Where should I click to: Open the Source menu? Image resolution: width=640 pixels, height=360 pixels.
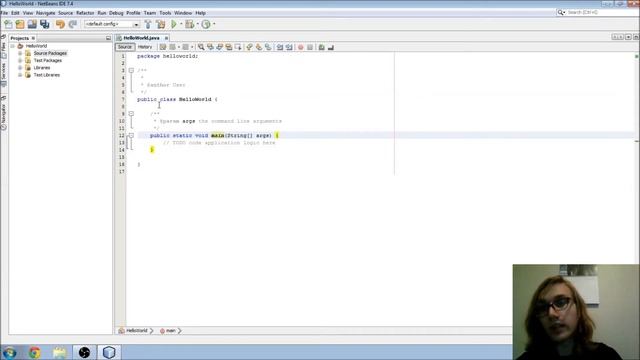[65, 13]
